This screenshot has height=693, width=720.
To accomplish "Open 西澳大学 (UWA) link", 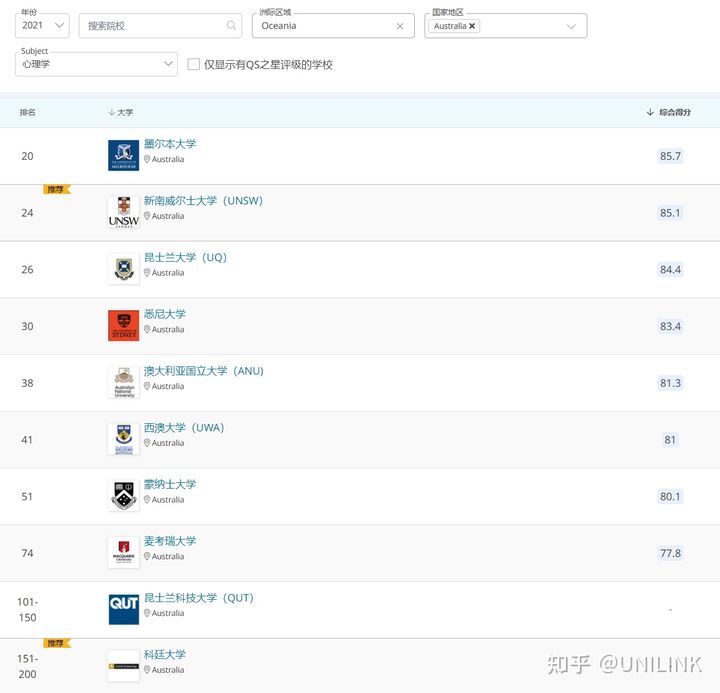I will pos(184,428).
